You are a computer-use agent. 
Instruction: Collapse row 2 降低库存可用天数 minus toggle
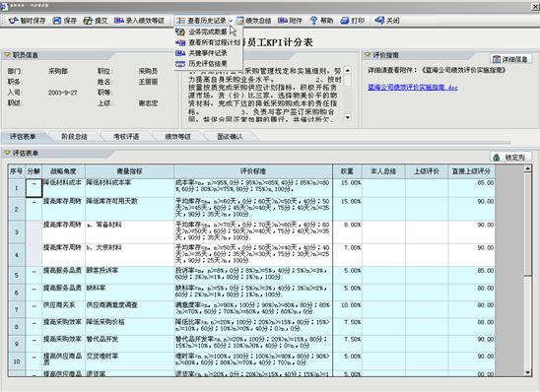(x=34, y=202)
